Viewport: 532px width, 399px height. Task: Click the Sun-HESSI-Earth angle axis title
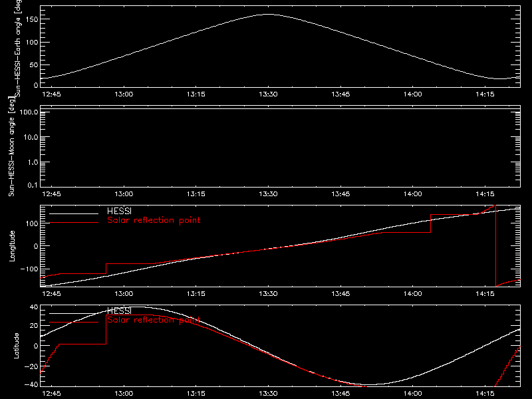pos(18,48)
